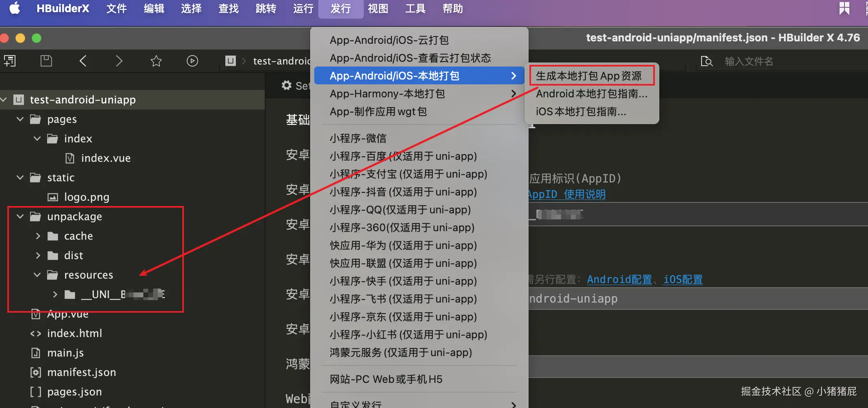Click the main.js file icon

point(36,353)
